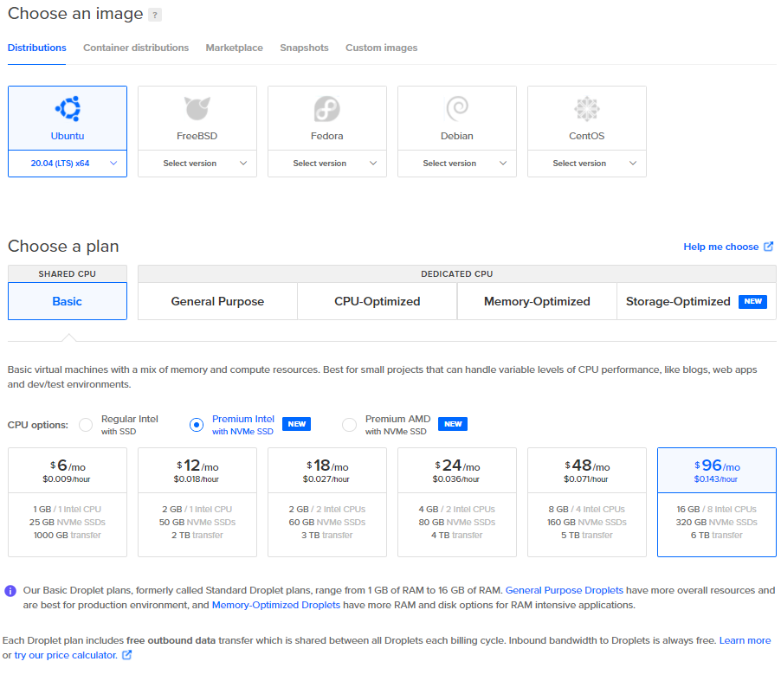781x700 pixels.
Task: Click NEW badge next to Premium AMD
Action: [453, 424]
